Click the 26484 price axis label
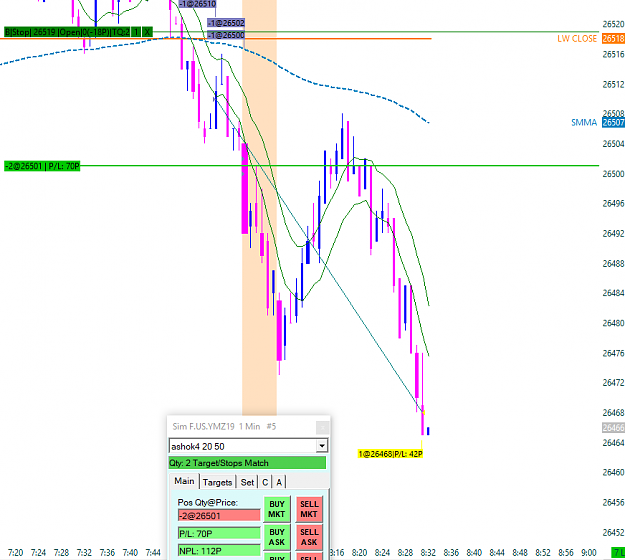 (x=613, y=293)
